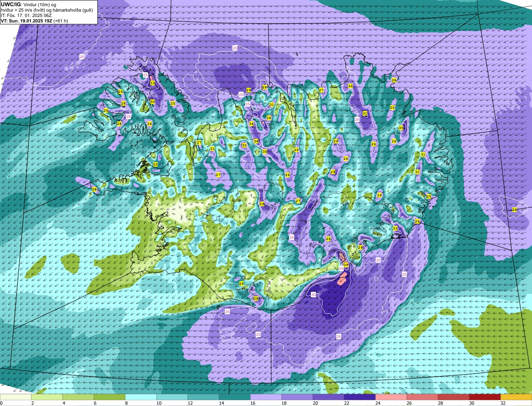Click the scale value 28 on the legend bar
This screenshot has height=406, width=532.
pos(441,403)
